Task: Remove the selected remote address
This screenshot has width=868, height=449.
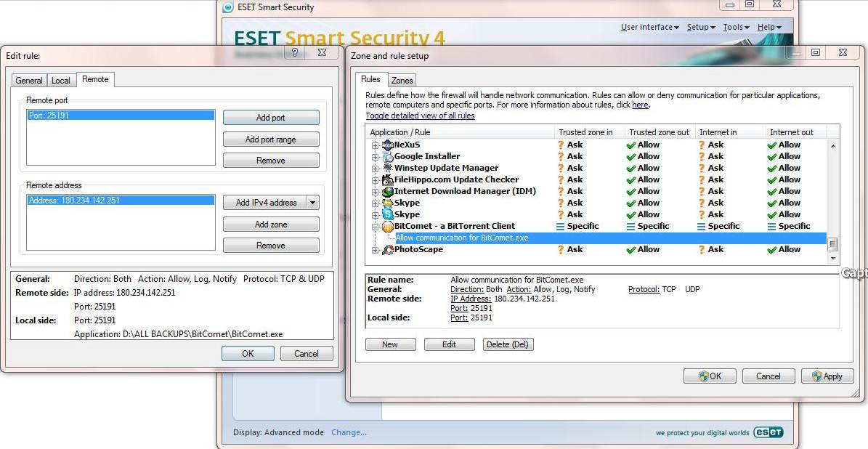Action: click(271, 246)
